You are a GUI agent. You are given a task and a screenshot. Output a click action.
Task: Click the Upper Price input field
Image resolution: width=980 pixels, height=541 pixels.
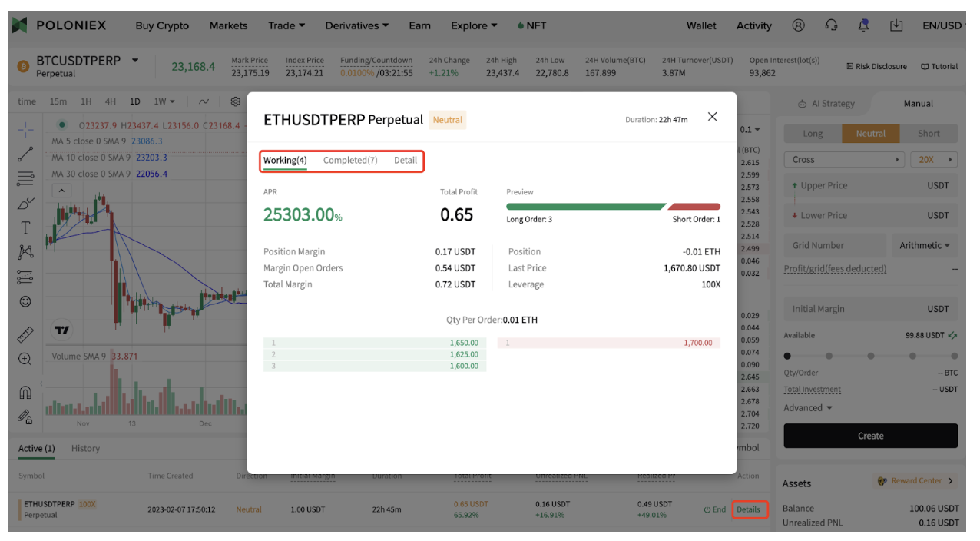871,185
